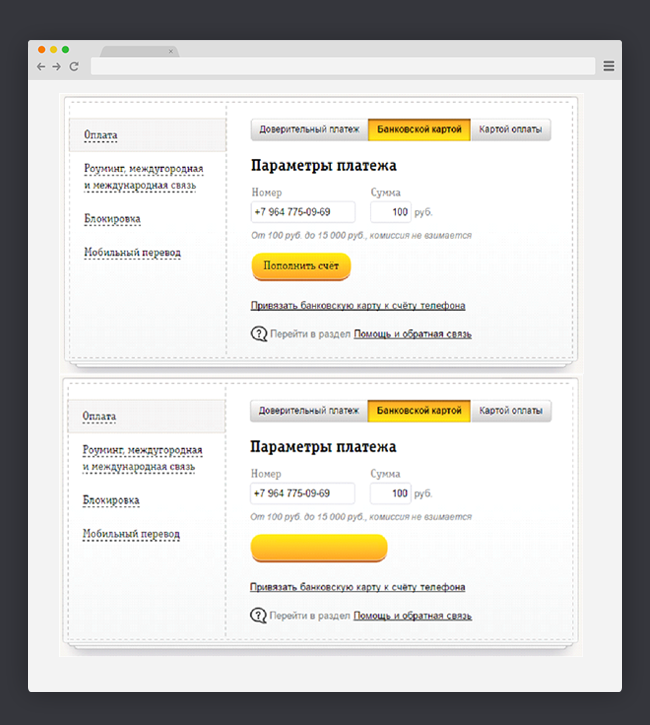The height and width of the screenshot is (725, 650).
Task: Reload the page with the refresh icon
Action: tap(74, 67)
